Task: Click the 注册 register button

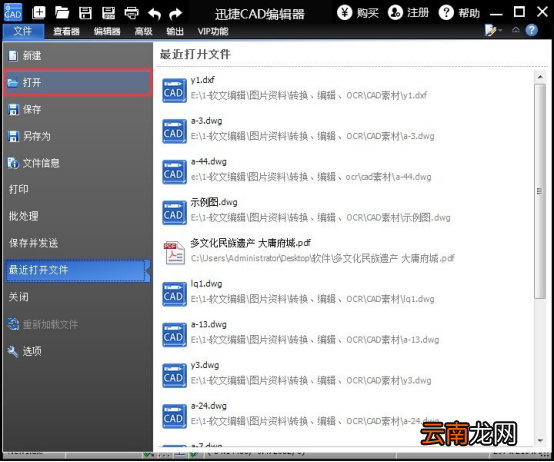Action: click(408, 13)
